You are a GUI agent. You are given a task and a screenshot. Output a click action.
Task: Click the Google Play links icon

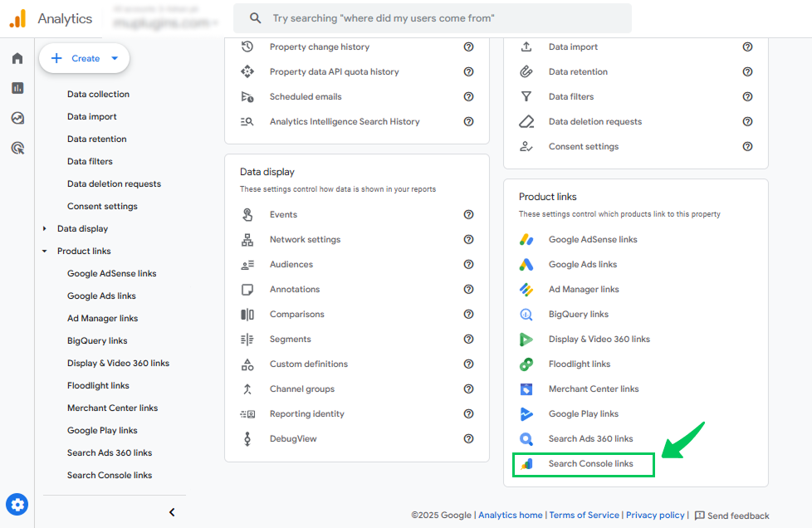(x=526, y=413)
